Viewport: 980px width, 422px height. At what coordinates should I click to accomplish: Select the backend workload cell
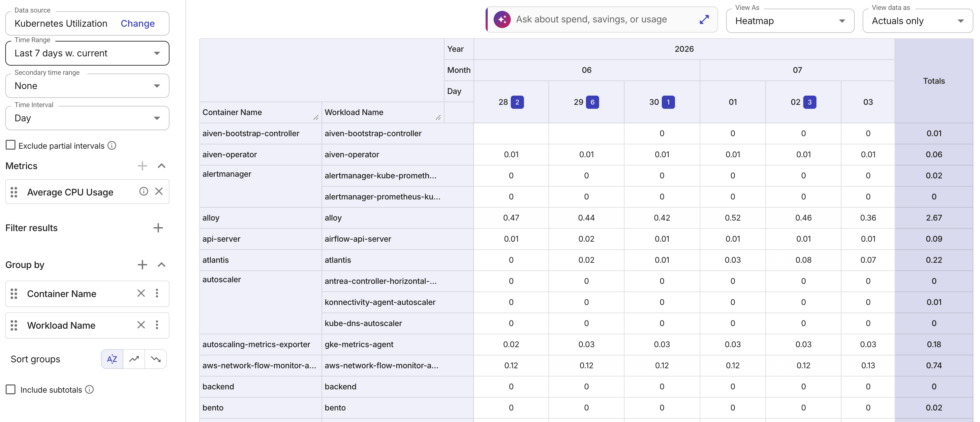(397, 387)
